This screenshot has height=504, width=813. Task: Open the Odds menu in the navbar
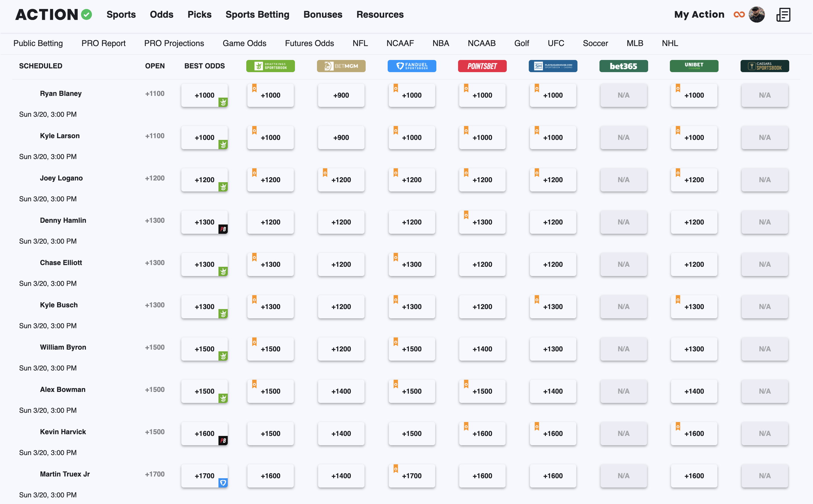161,15
